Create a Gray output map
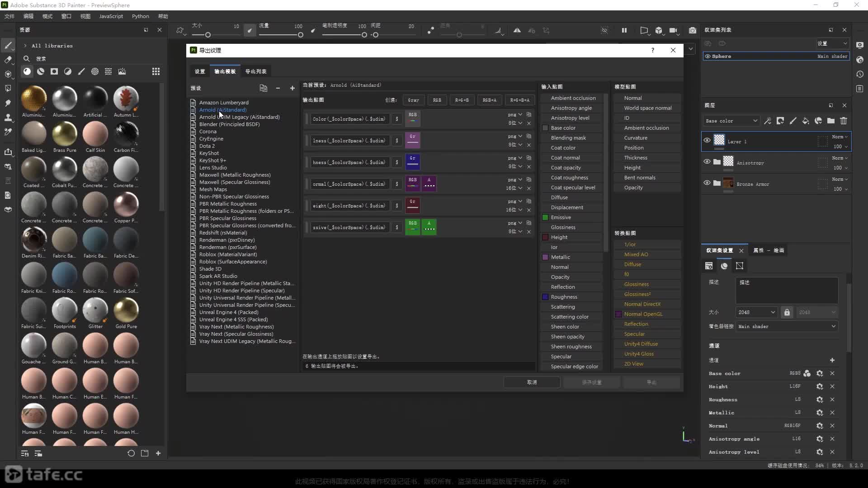This screenshot has width=868, height=488. [413, 100]
